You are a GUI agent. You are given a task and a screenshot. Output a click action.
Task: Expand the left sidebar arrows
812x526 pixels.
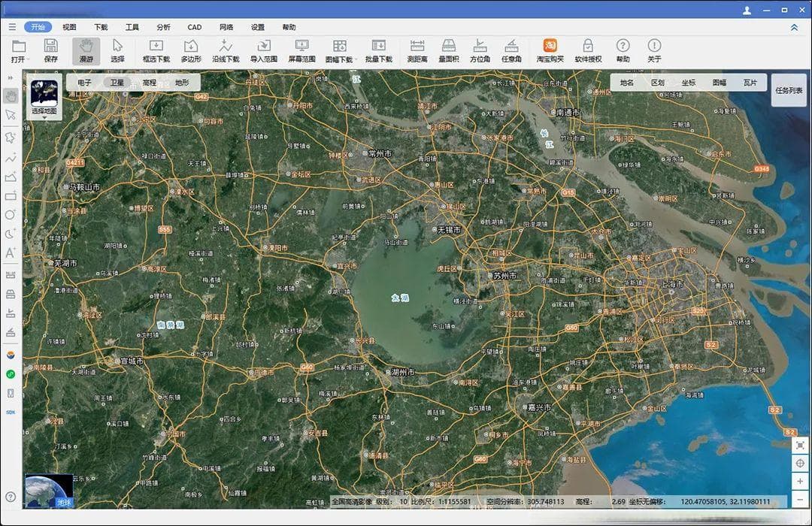(11, 77)
